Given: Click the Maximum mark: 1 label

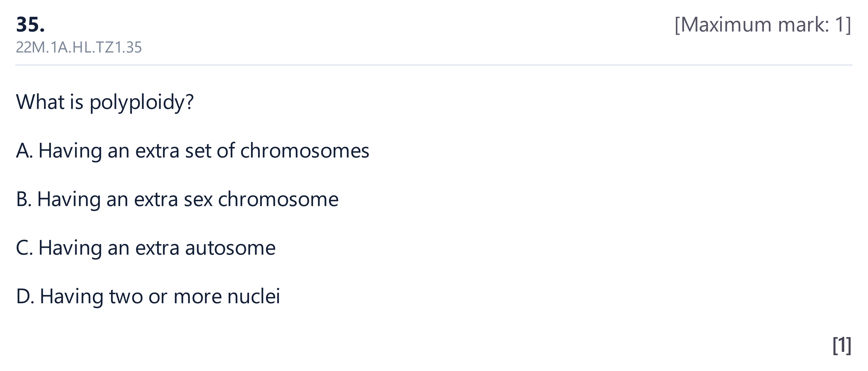Looking at the screenshot, I should coord(763,25).
